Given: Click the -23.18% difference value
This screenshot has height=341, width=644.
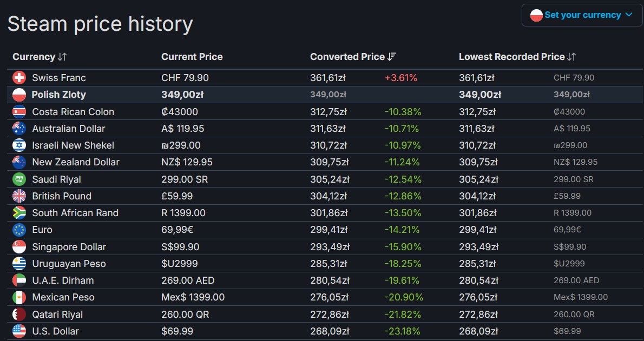Looking at the screenshot, I should pos(403,331).
